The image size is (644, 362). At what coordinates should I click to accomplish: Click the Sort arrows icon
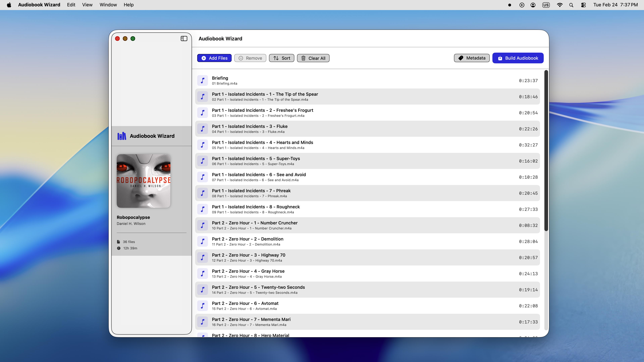(276, 58)
